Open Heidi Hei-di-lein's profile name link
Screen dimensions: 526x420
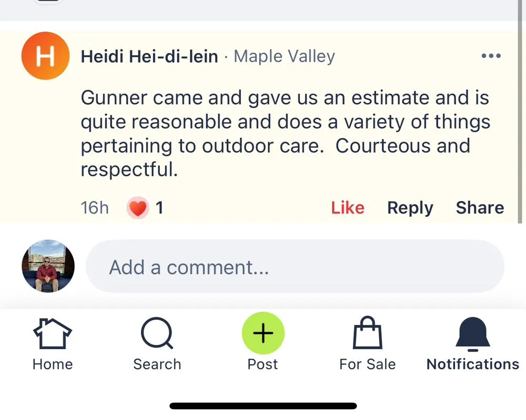[149, 56]
